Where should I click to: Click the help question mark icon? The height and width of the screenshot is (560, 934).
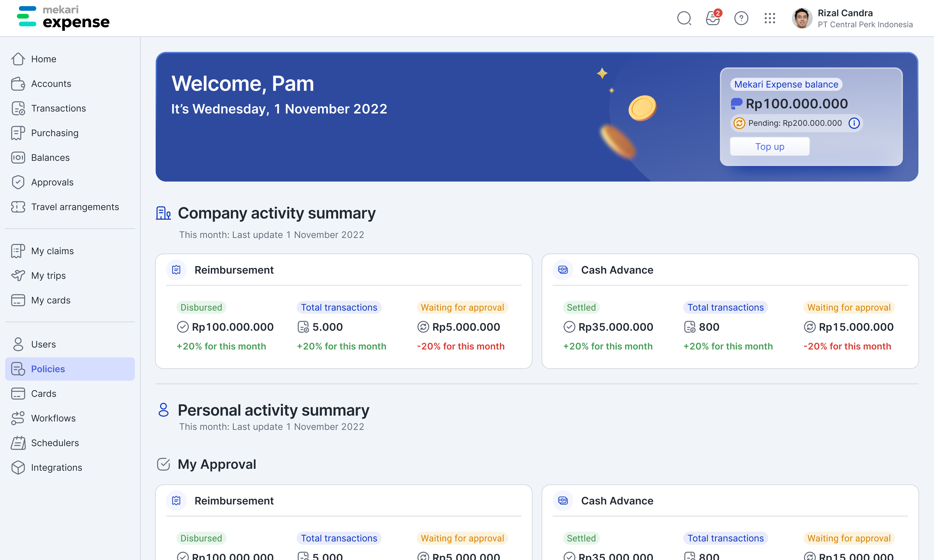[741, 18]
